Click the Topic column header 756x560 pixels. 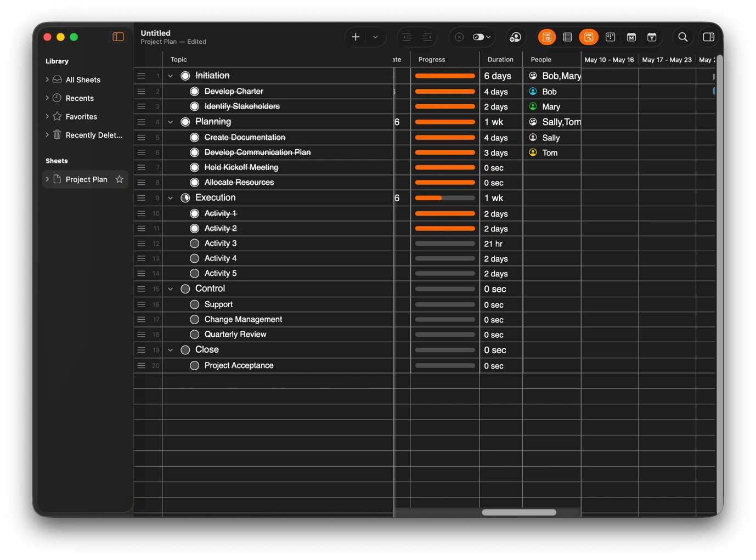pos(179,59)
